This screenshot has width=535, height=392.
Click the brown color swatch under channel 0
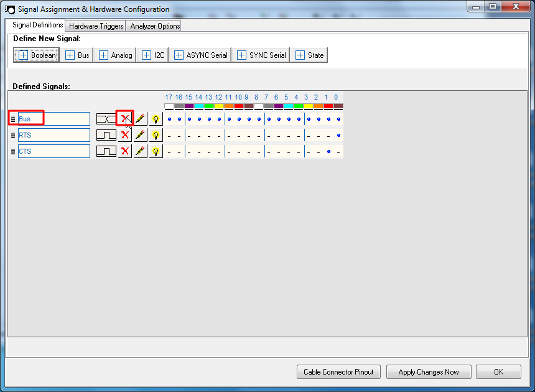338,106
